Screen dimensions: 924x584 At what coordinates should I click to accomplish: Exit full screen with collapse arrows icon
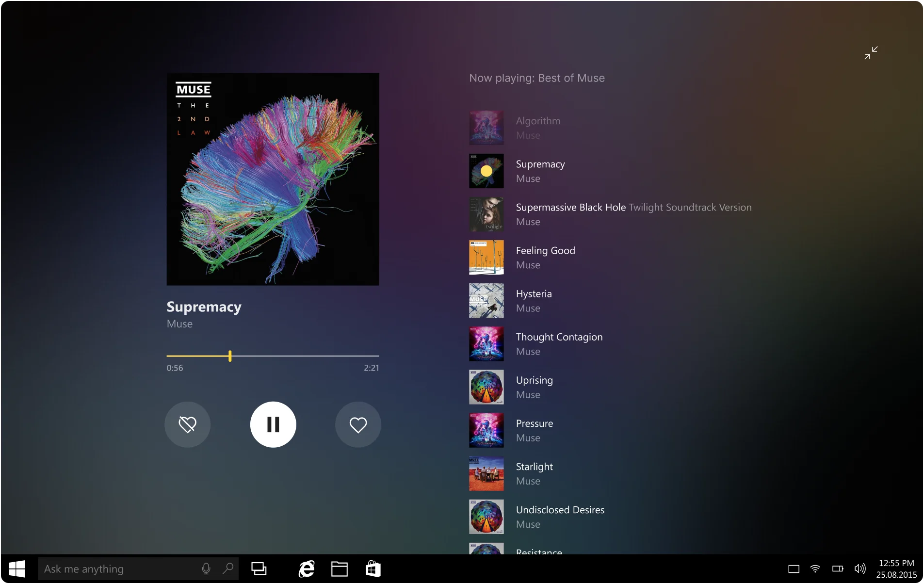pyautogui.click(x=871, y=53)
